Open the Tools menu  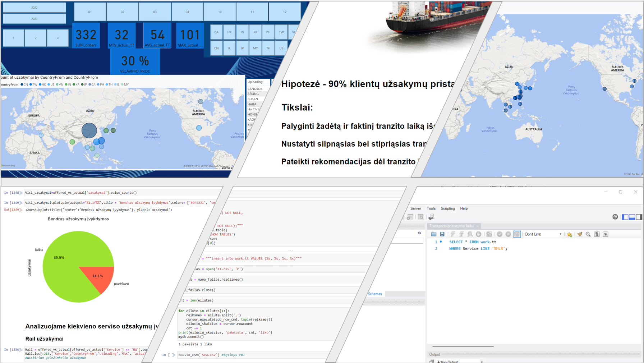click(431, 208)
